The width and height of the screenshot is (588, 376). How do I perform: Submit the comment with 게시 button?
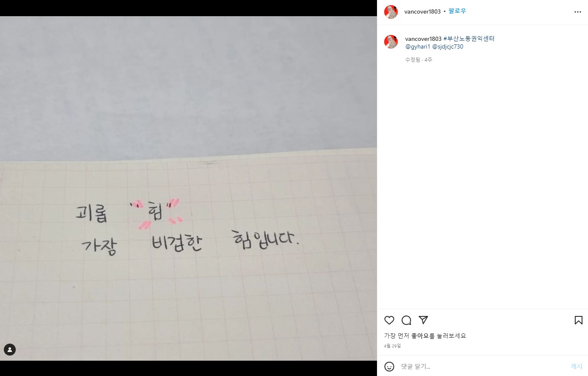click(x=577, y=366)
